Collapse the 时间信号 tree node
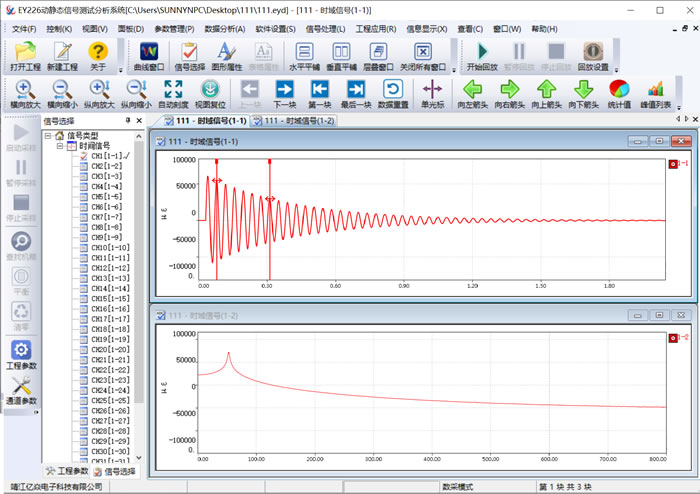The height and width of the screenshot is (494, 700). click(x=61, y=146)
